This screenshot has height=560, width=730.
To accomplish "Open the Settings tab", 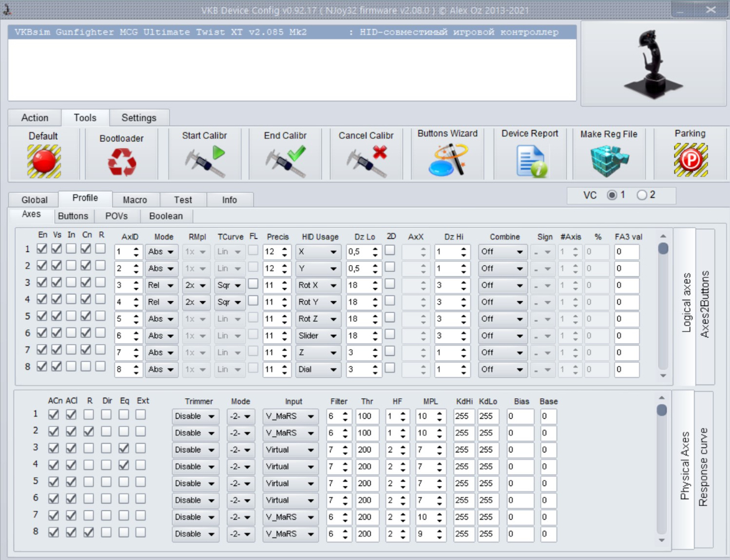I will coord(139,118).
